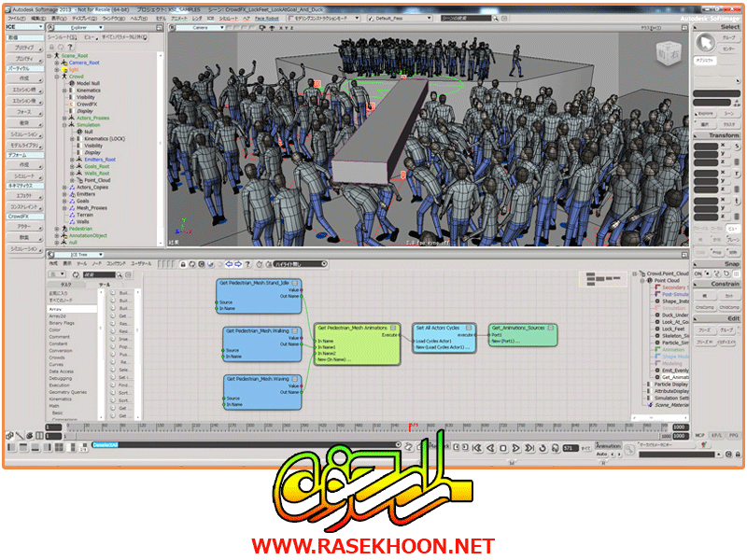Expand the Emitters_Root tree node
The height and width of the screenshot is (560, 747).
click(x=72, y=160)
